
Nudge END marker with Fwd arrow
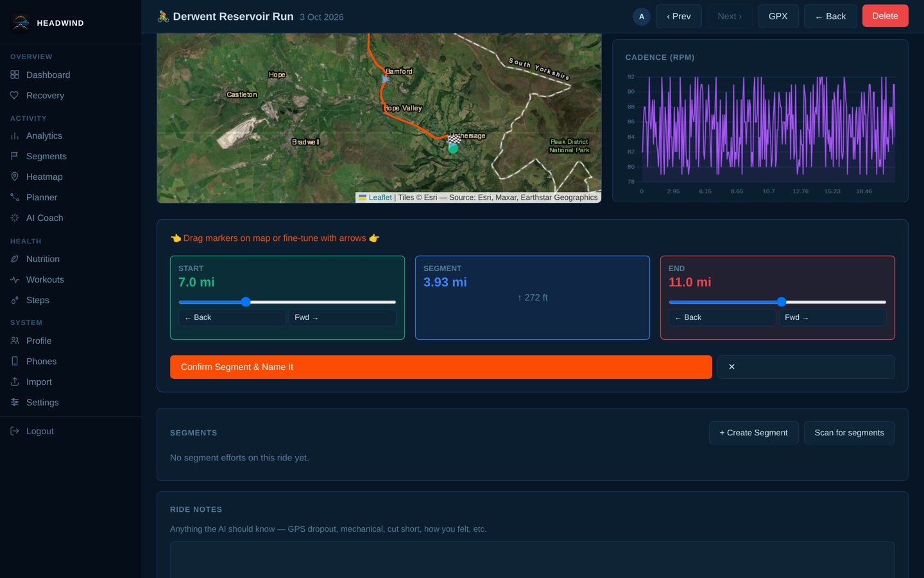[x=833, y=317]
